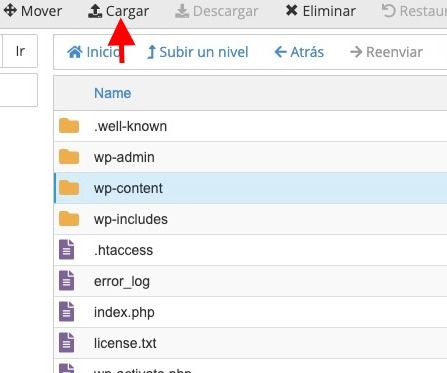Click the Eliminar label text
This screenshot has width=447, height=373.
(329, 11)
